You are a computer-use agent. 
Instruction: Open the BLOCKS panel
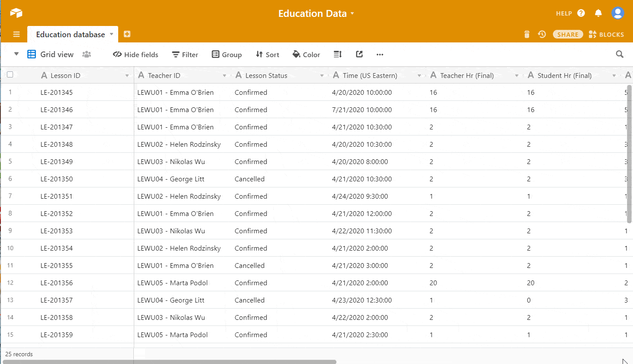point(606,34)
